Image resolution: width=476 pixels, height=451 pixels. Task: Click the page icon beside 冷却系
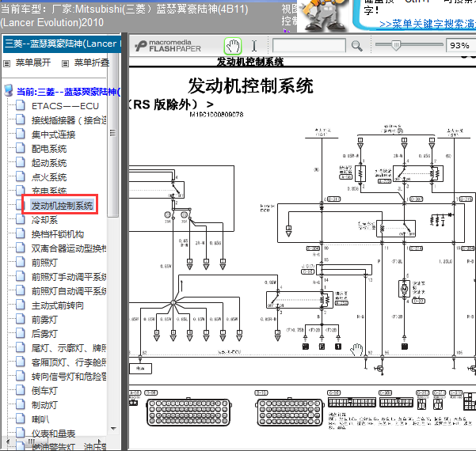click(x=21, y=220)
